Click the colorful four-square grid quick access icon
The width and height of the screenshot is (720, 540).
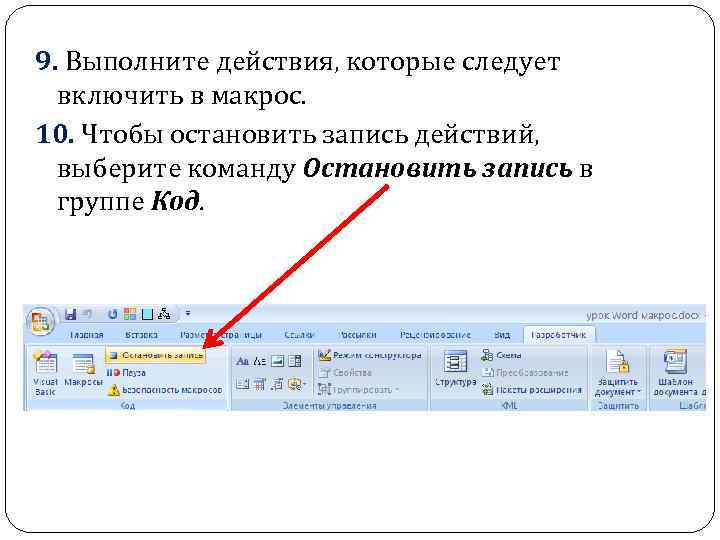130,314
